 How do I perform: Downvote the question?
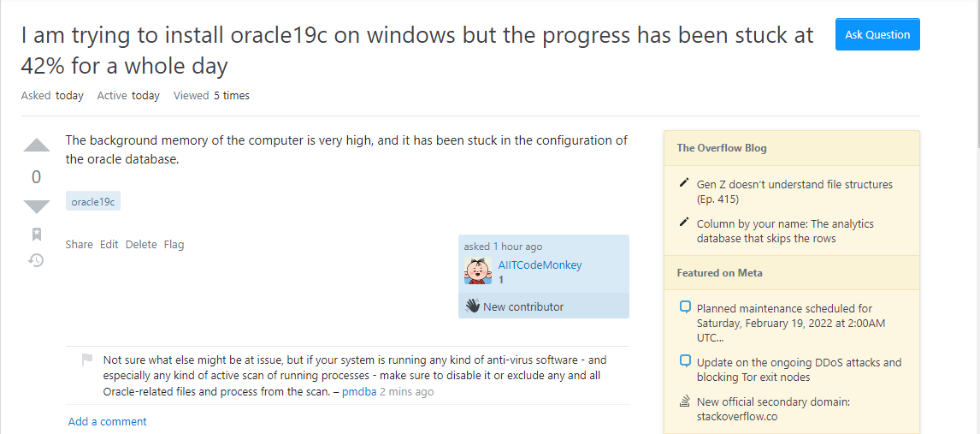click(x=36, y=206)
